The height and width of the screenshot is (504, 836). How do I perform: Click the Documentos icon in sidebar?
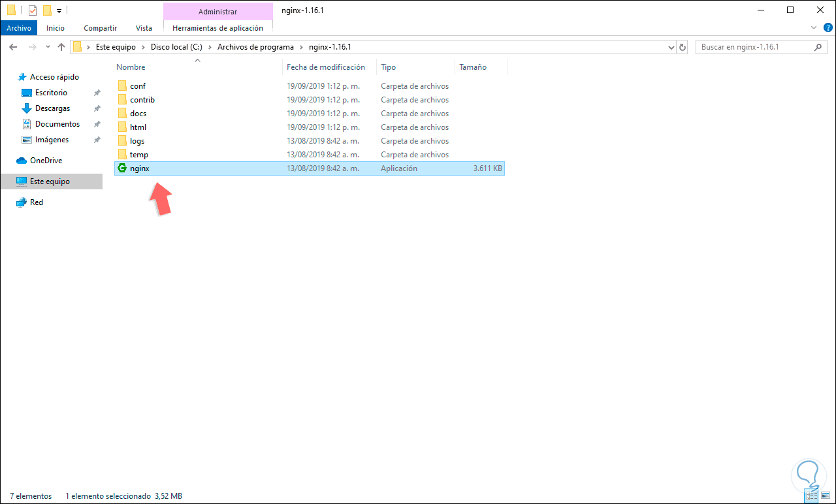click(x=27, y=124)
